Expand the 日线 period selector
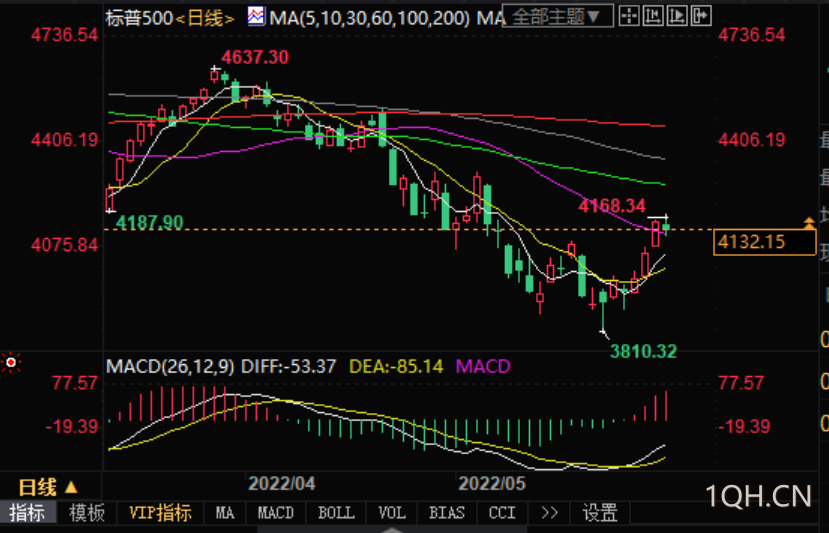Image resolution: width=829 pixels, height=533 pixels. 48,487
